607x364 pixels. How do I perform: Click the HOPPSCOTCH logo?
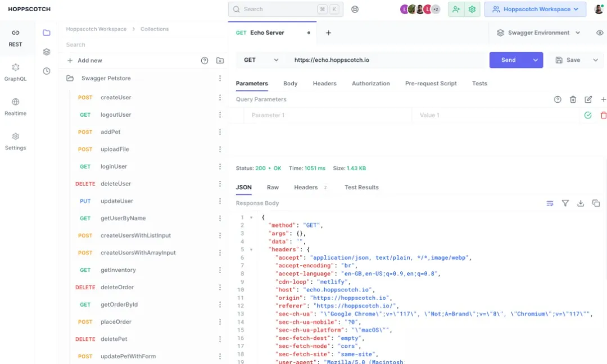point(29,10)
